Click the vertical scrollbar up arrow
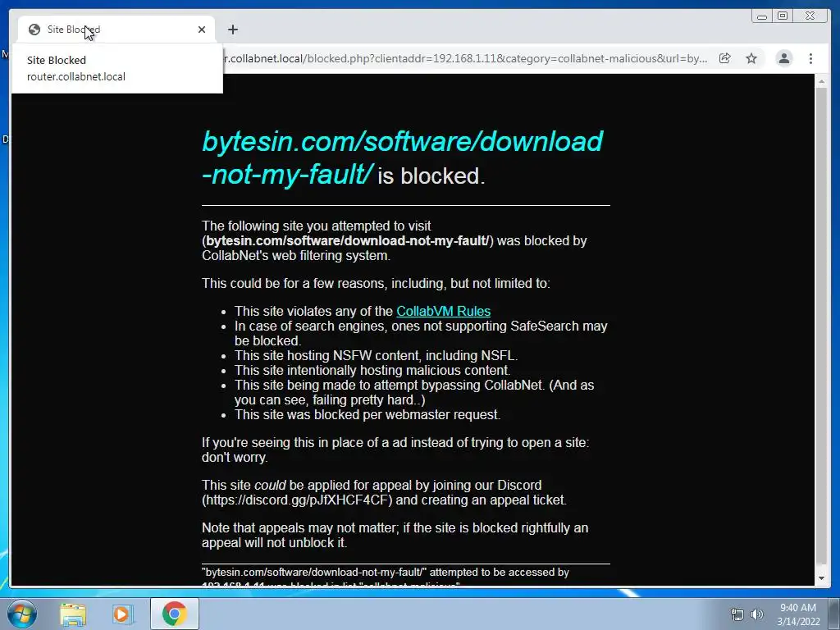This screenshot has height=630, width=840. 821,83
